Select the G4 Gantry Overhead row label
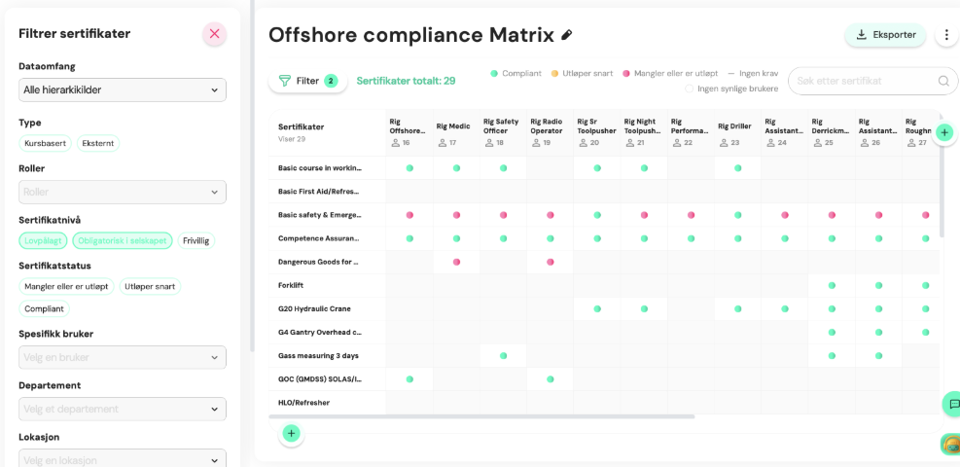960x467 pixels. click(320, 332)
